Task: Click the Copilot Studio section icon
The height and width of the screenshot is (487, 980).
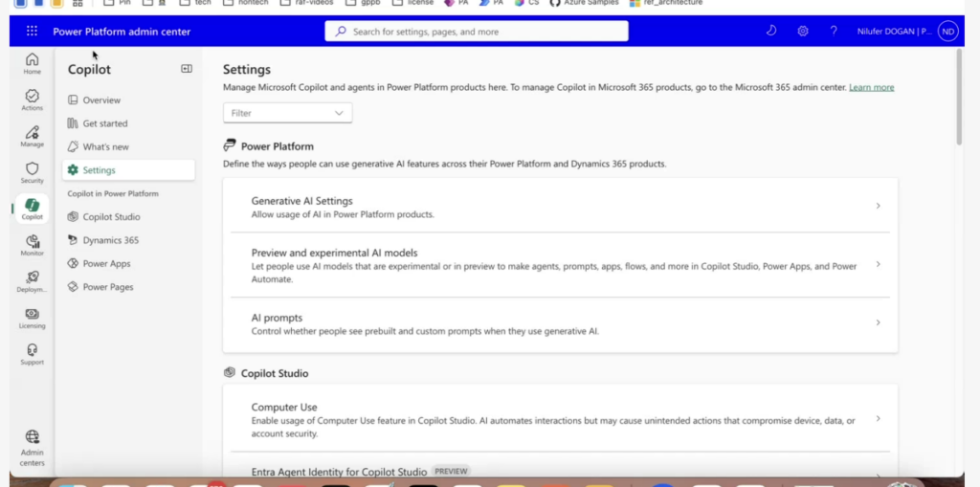Action: [x=230, y=372]
